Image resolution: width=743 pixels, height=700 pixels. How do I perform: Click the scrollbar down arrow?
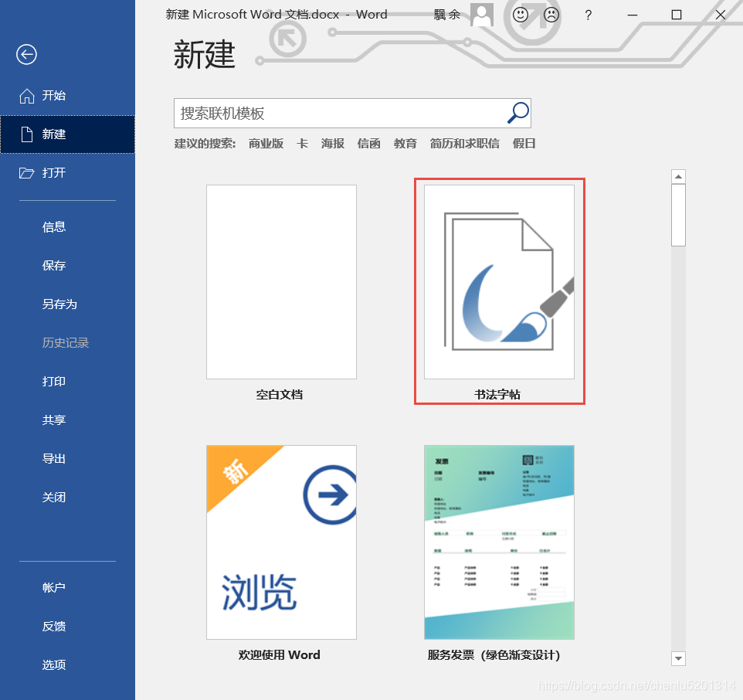[x=679, y=658]
